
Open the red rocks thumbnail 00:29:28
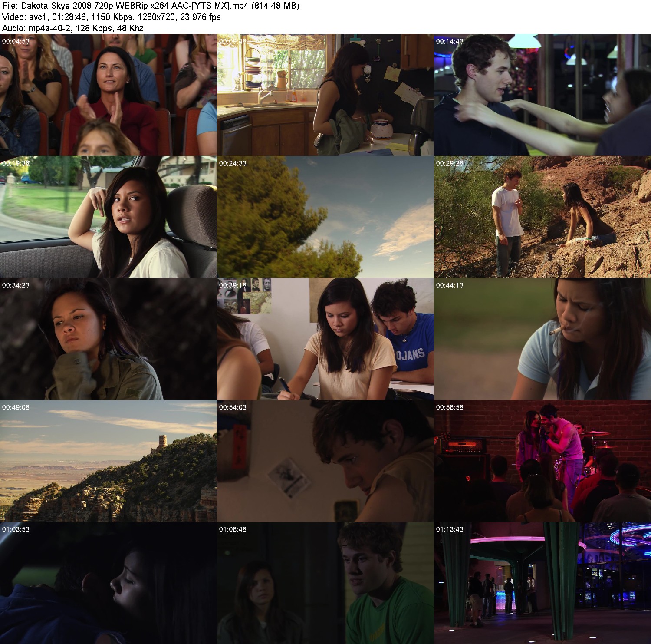[x=542, y=217]
